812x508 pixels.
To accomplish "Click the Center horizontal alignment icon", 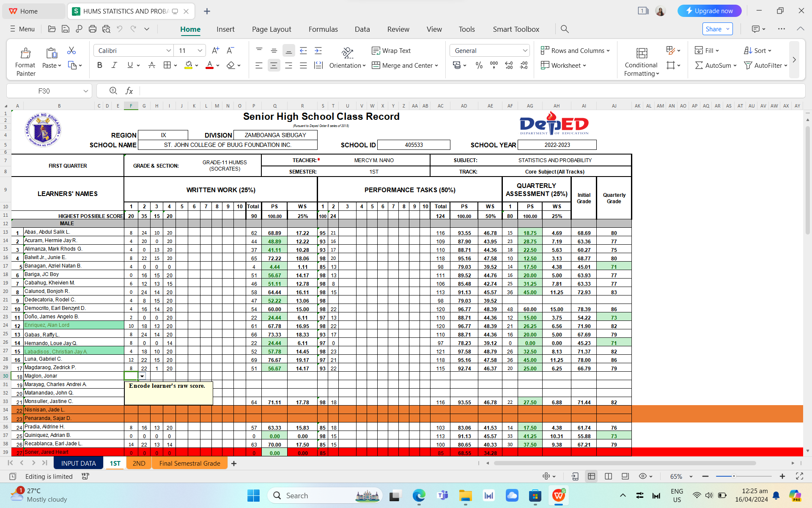I will point(274,65).
